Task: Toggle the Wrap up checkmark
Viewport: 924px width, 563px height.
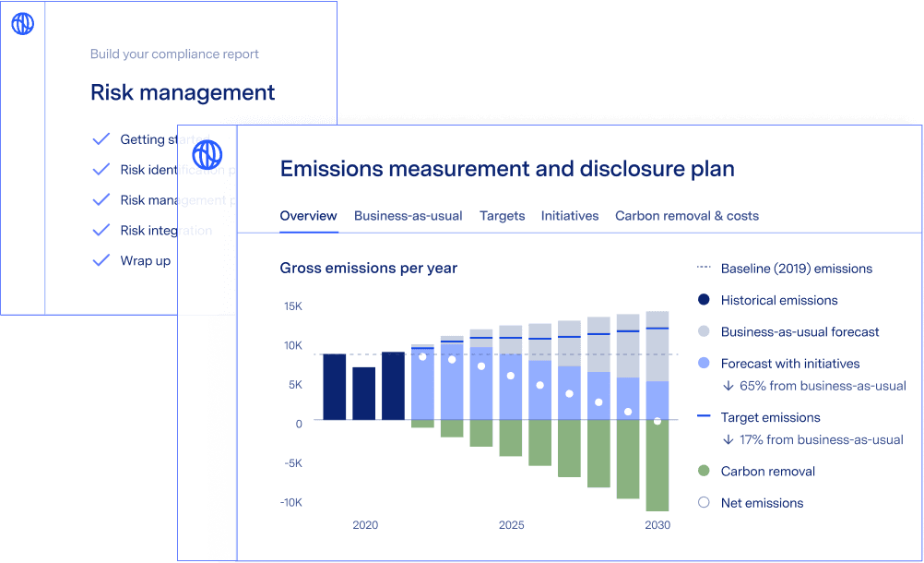Action: 101,261
